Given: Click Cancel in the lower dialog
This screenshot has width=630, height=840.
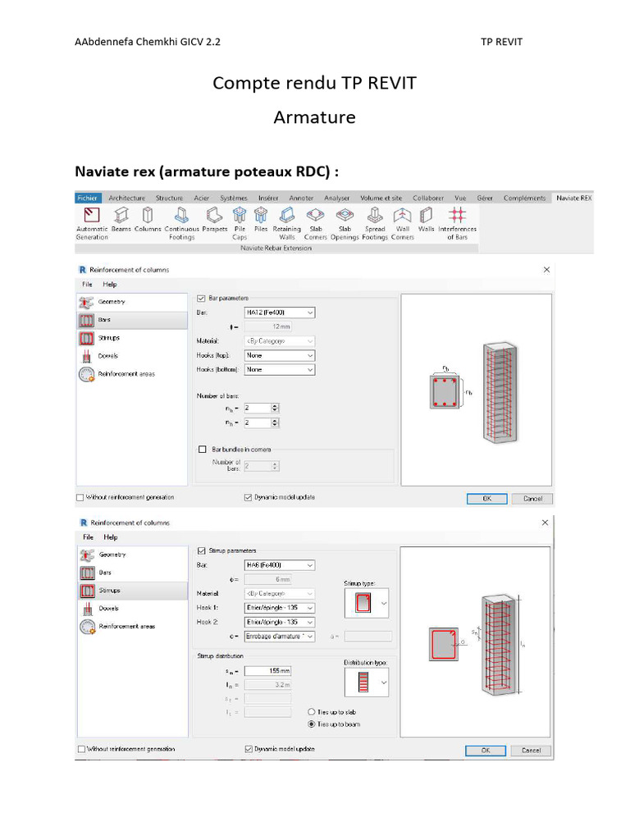Looking at the screenshot, I should click(x=531, y=751).
